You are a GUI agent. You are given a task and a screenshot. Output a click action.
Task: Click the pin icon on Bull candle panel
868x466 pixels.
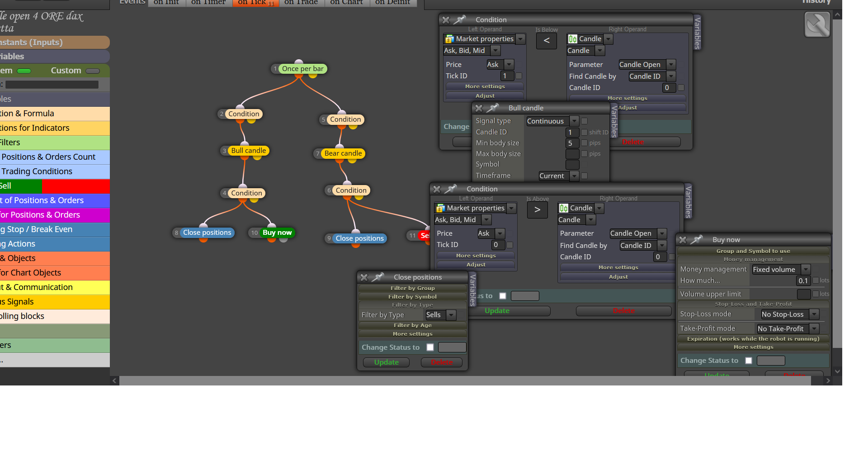pyautogui.click(x=493, y=108)
